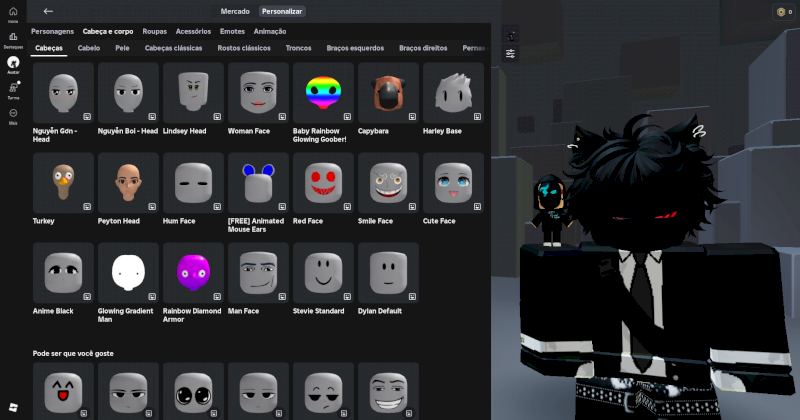Image resolution: width=800 pixels, height=420 pixels.
Task: Open the Emotes category
Action: (x=232, y=31)
